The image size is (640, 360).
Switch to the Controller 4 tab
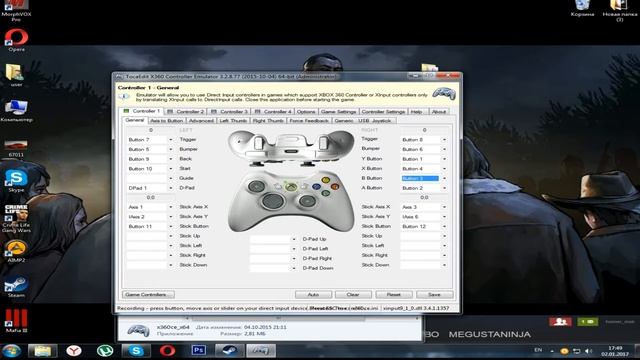[x=273, y=111]
